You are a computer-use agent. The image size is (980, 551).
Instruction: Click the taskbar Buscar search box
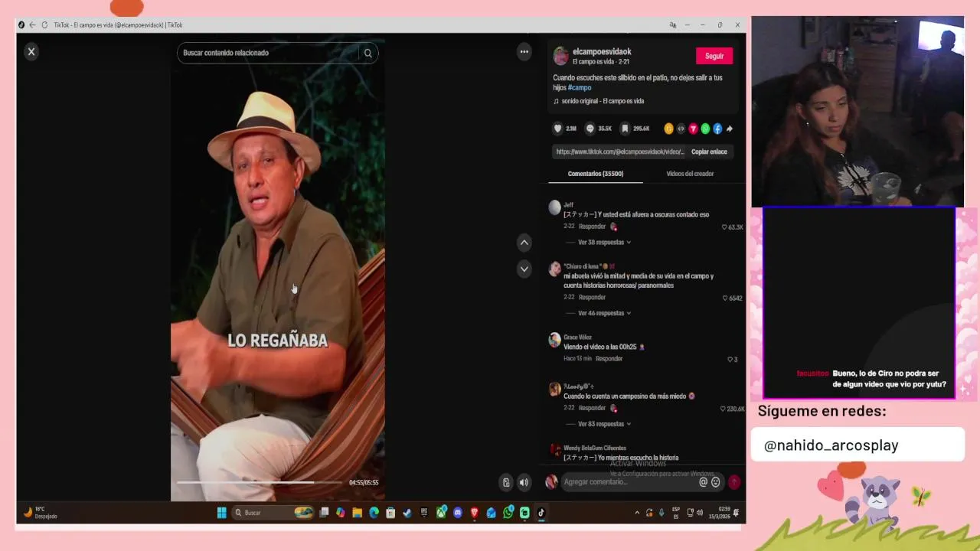pyautogui.click(x=273, y=513)
